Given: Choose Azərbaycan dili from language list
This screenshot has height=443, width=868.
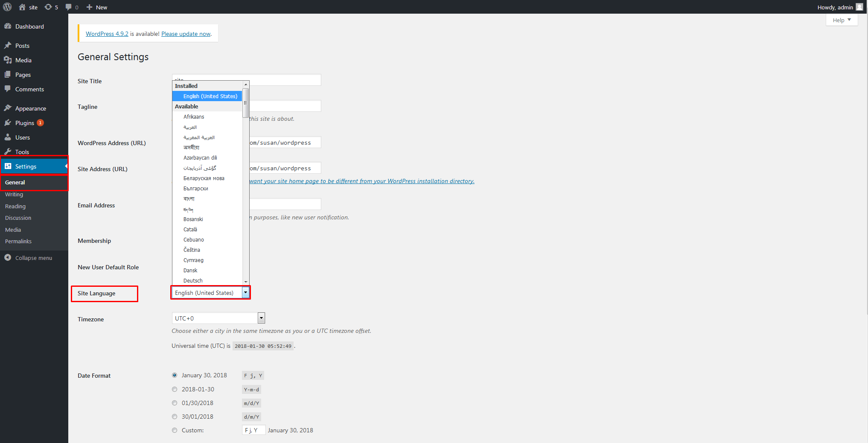Looking at the screenshot, I should (207, 157).
